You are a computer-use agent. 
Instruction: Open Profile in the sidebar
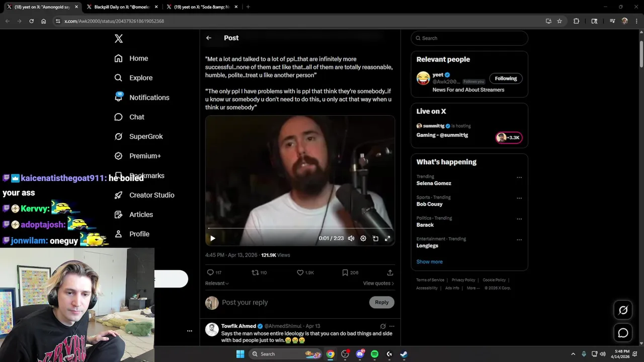pyautogui.click(x=131, y=234)
